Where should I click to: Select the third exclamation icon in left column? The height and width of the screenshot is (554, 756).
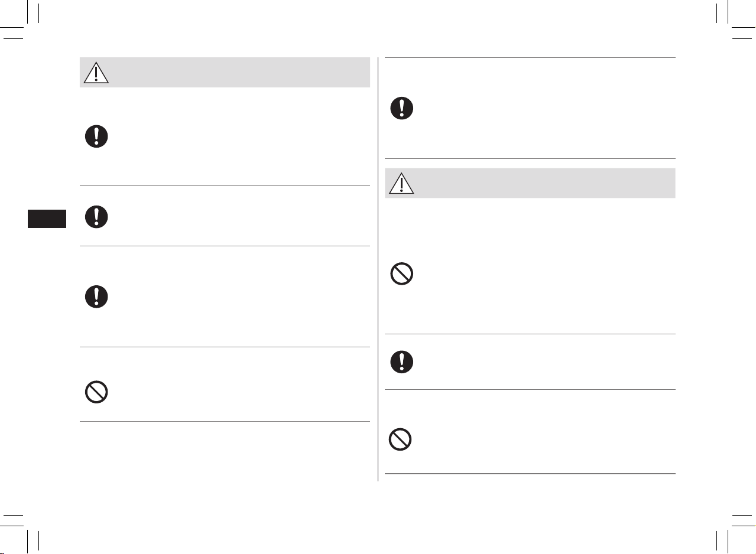(x=96, y=296)
